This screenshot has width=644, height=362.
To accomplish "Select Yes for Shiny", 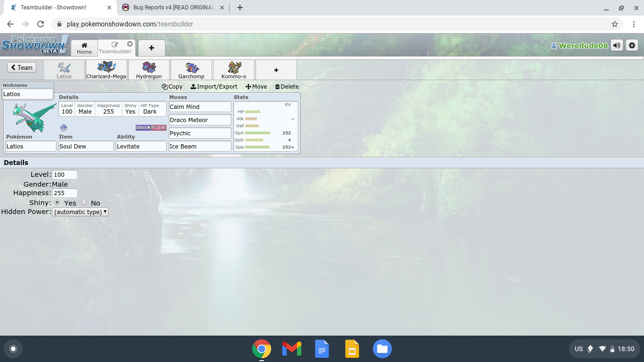I will click(58, 203).
